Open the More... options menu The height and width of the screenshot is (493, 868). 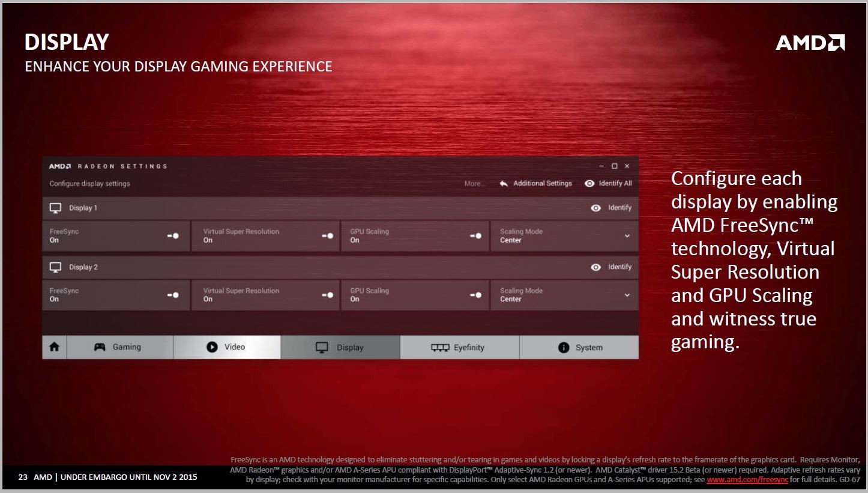pos(475,184)
